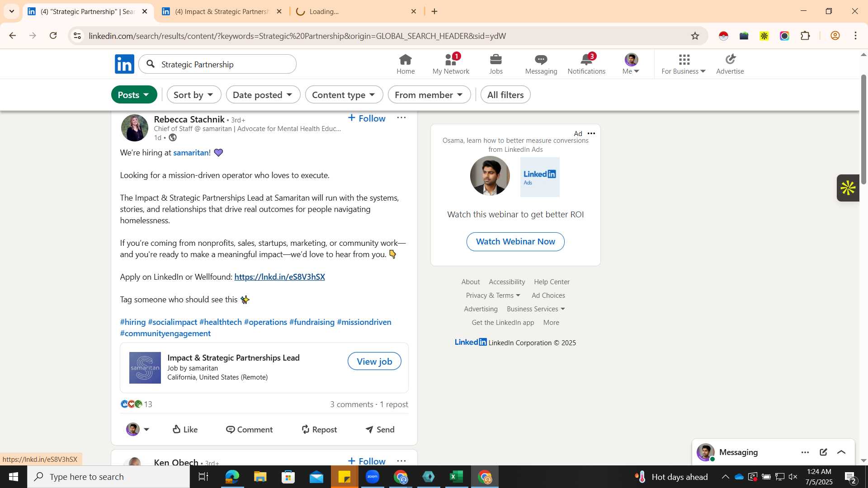Open the Rebecca Stachnik name link
This screenshot has width=868, height=488.
tap(189, 119)
